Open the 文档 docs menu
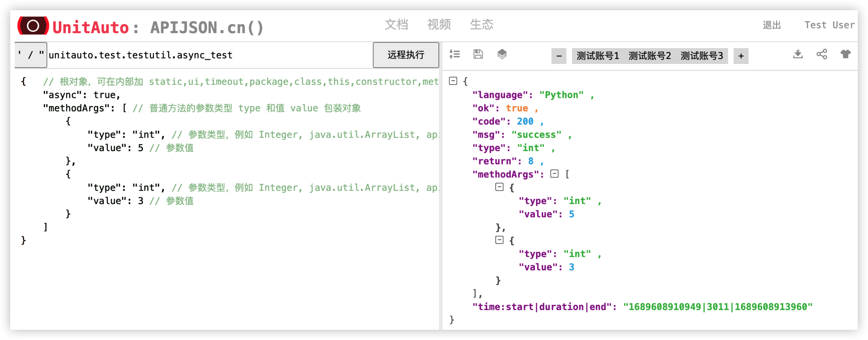 pyautogui.click(x=397, y=25)
